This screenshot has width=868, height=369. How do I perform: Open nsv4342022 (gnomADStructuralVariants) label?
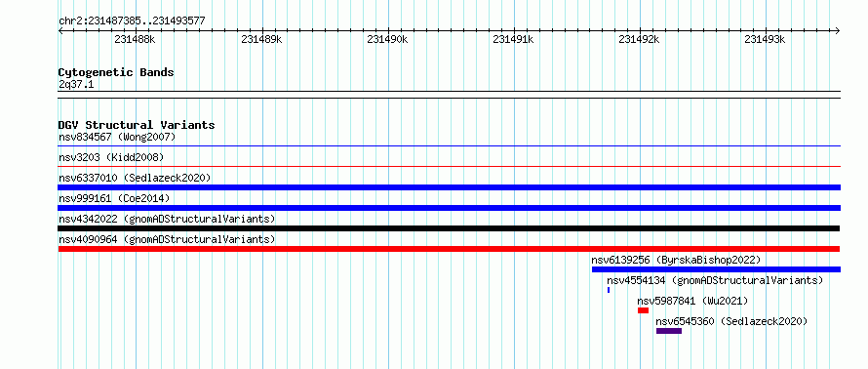167,219
